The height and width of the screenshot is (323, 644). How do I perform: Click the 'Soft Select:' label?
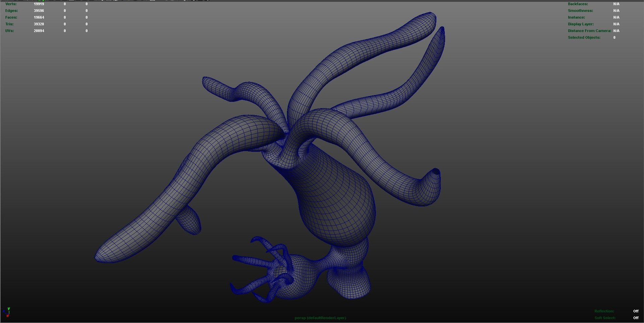605,318
